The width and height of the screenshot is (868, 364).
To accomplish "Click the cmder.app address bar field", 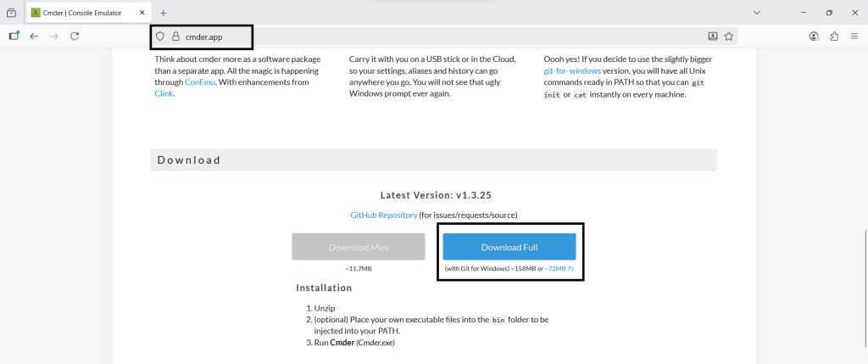I will click(424, 36).
